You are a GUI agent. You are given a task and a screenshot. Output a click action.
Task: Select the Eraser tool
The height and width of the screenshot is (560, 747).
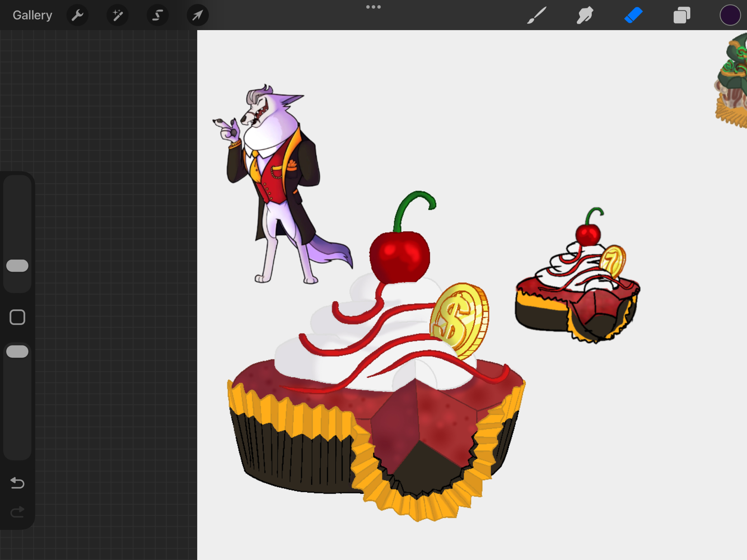pyautogui.click(x=633, y=15)
